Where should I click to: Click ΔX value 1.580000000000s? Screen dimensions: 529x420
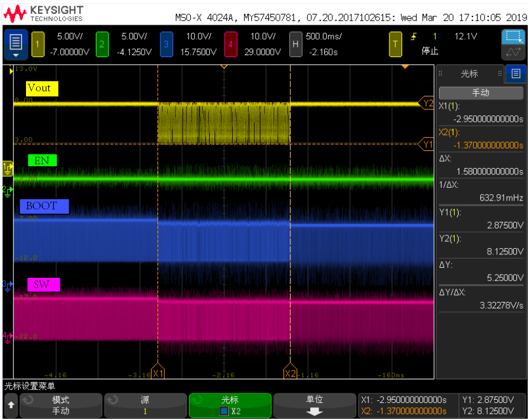(490, 171)
